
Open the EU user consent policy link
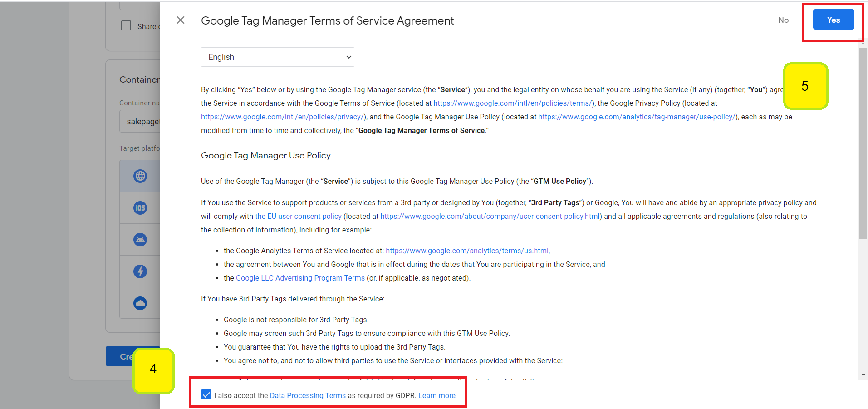coord(298,217)
